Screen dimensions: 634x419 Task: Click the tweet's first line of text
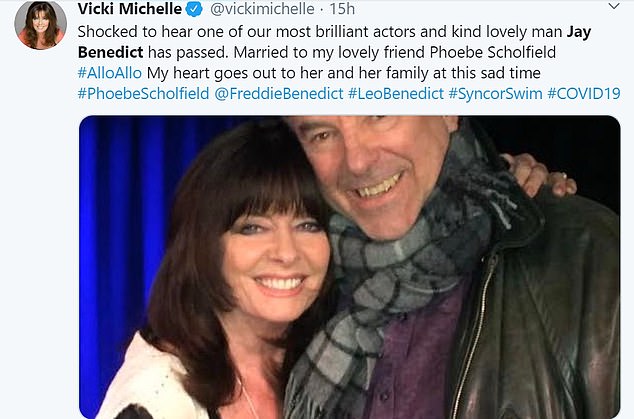pyautogui.click(x=334, y=32)
